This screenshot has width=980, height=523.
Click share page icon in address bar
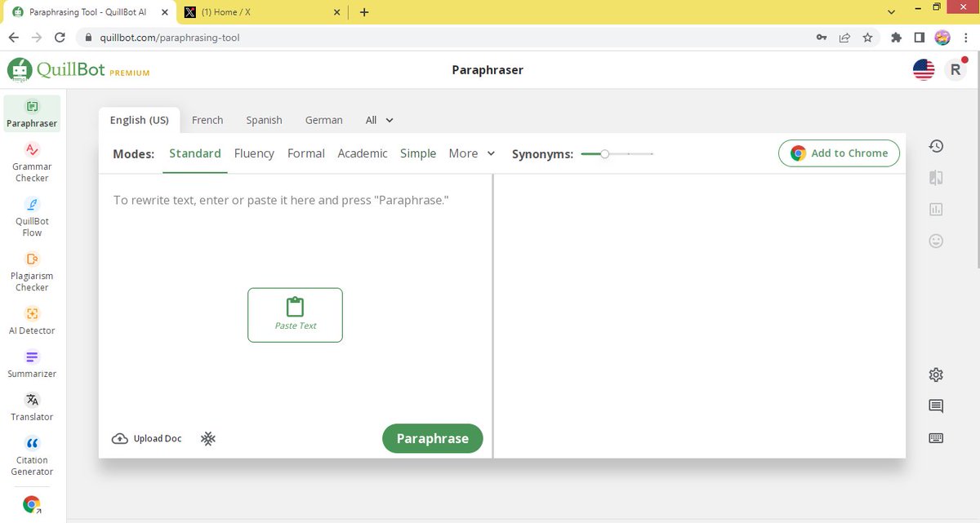(844, 38)
